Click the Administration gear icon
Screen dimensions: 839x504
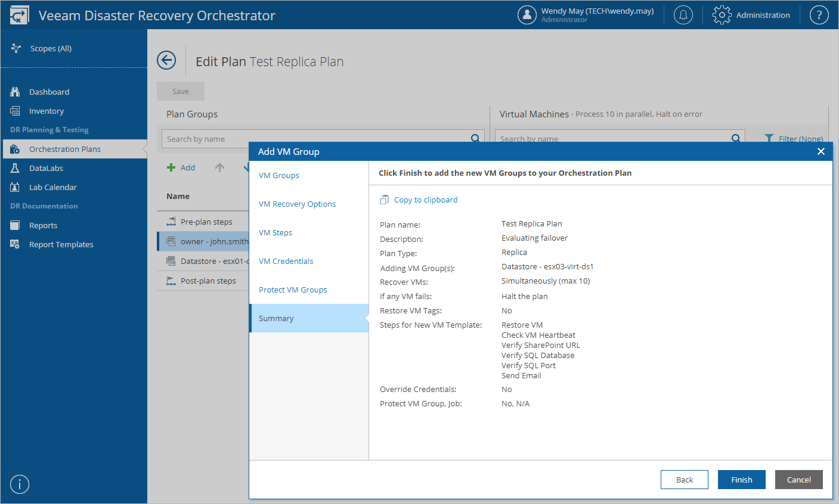[x=722, y=15]
